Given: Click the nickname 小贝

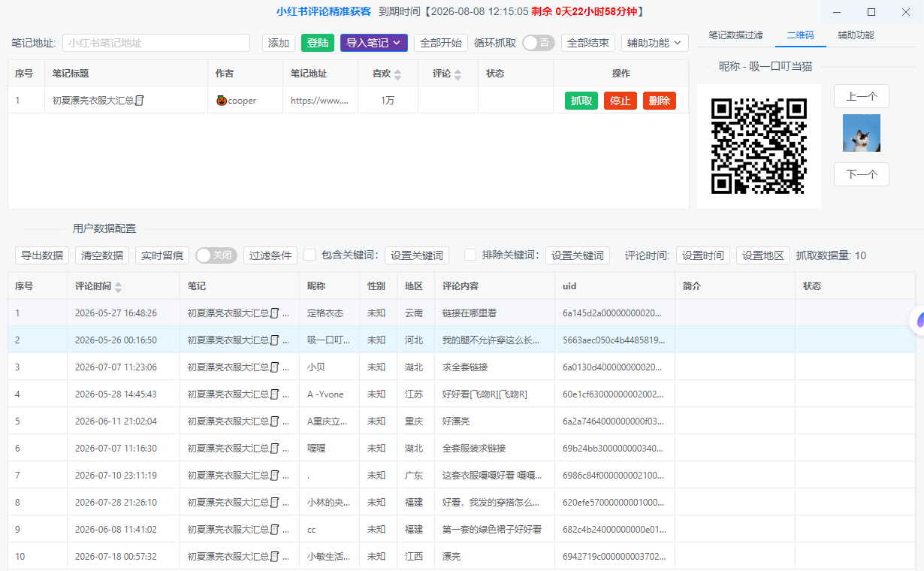Looking at the screenshot, I should (x=316, y=367).
